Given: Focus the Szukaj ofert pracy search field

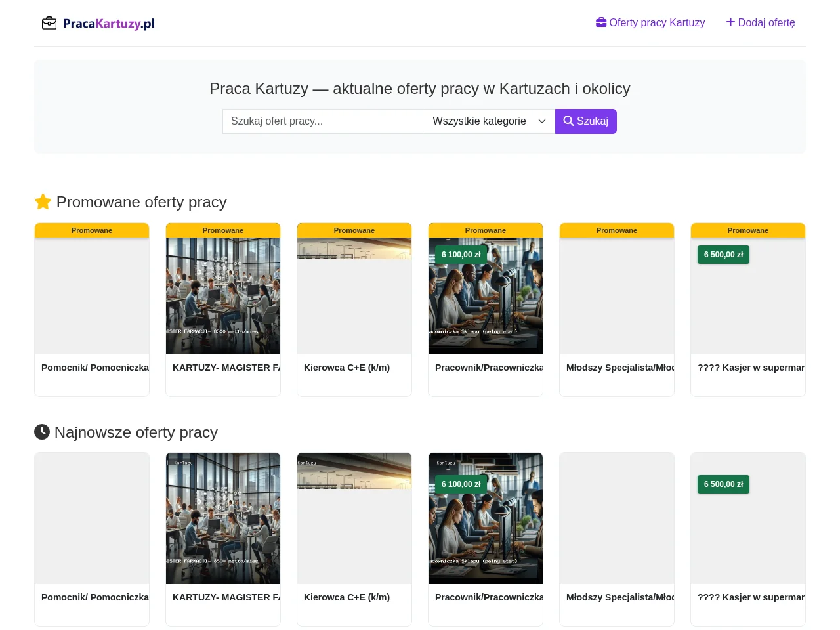Looking at the screenshot, I should 324,121.
